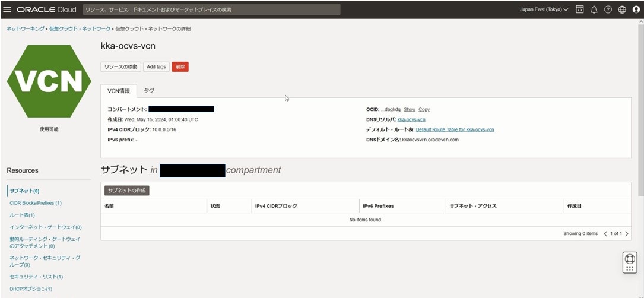Open the language globe icon
Screen dimensions: 644x298
pos(622,9)
